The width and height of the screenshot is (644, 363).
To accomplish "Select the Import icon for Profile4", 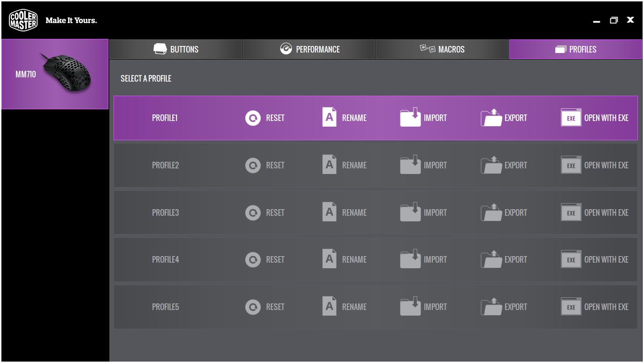I will click(x=410, y=259).
